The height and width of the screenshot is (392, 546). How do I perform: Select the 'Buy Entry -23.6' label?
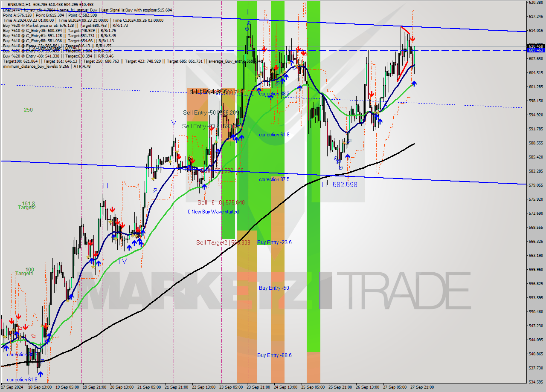point(274,242)
